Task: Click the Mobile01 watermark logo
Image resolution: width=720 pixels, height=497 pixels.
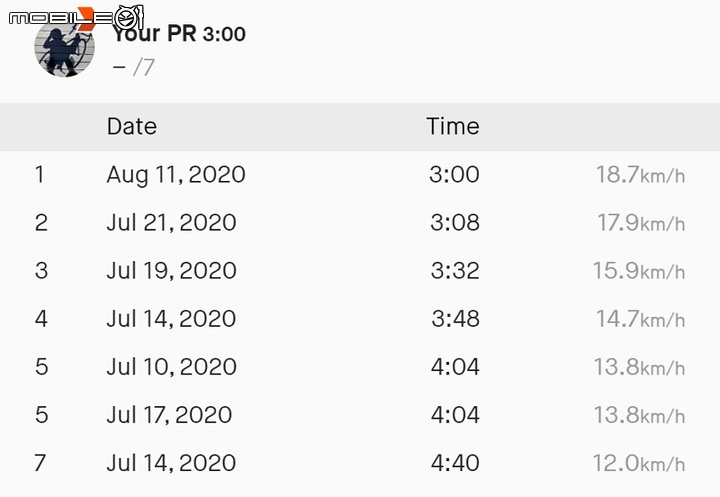Action: 76,17
